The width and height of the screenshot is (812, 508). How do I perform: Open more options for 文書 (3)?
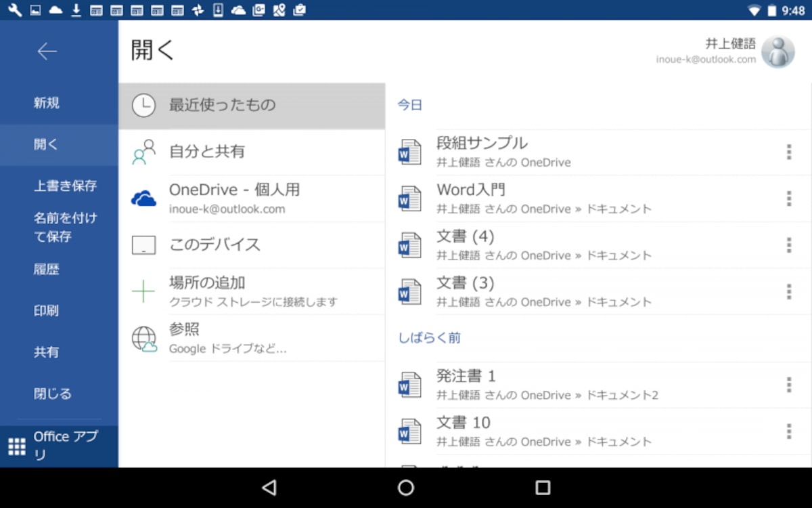point(789,292)
